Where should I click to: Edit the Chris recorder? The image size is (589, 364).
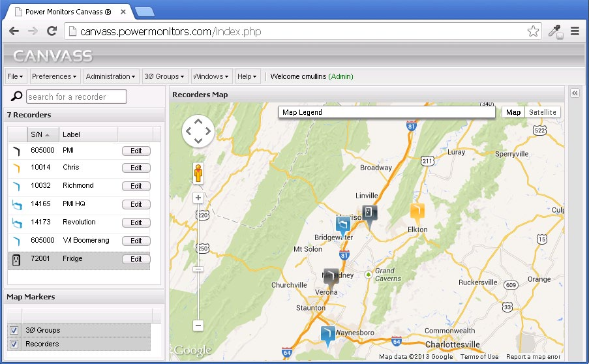click(136, 168)
